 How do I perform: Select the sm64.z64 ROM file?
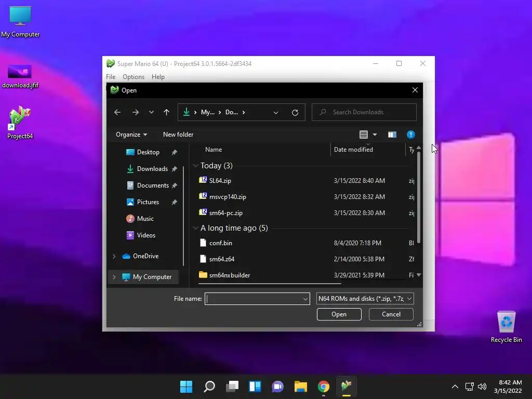point(221,259)
